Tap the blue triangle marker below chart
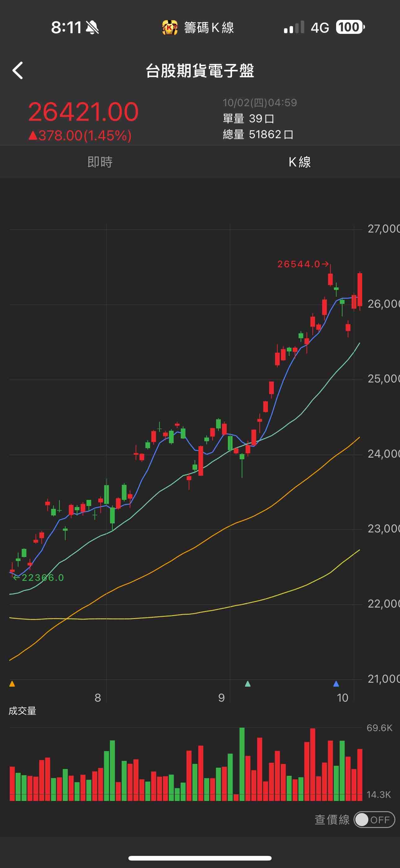The width and height of the screenshot is (400, 868). [336, 684]
